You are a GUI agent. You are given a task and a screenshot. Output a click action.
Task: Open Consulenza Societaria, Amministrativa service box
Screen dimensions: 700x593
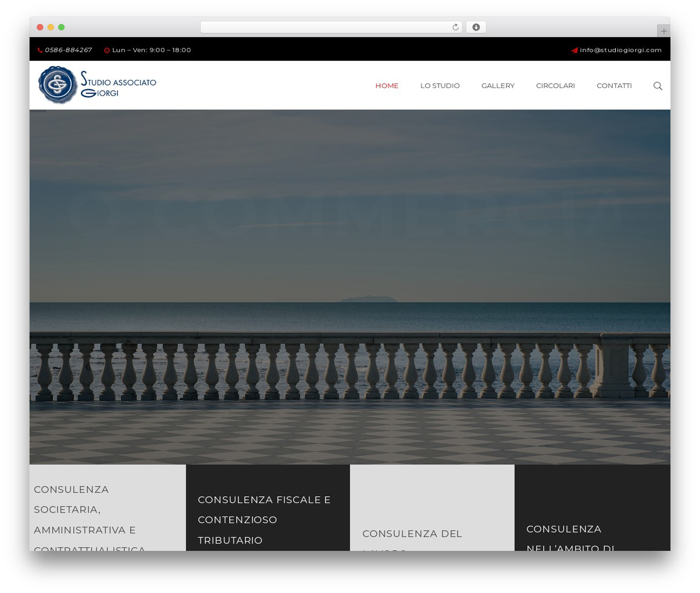coord(108,508)
